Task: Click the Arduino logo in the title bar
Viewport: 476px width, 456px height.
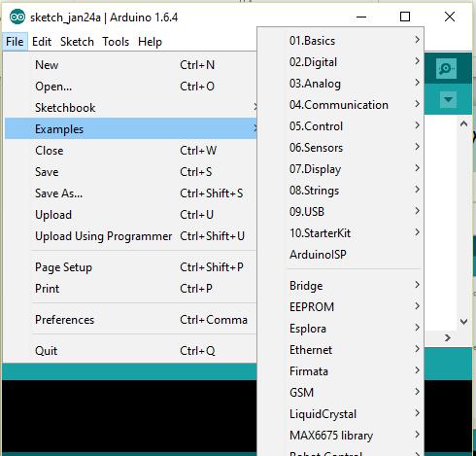Action: [x=17, y=18]
